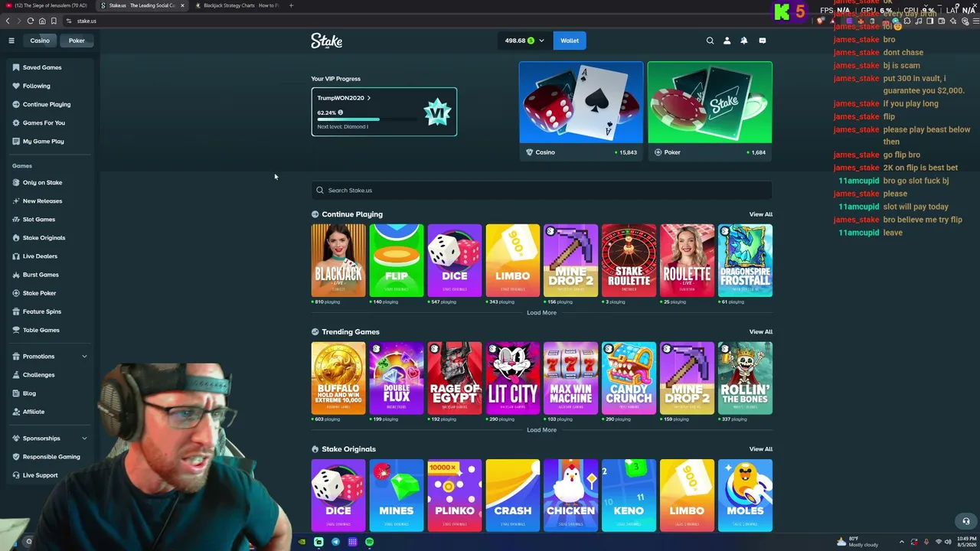Image resolution: width=980 pixels, height=551 pixels.
Task: Switch to the Casino tab
Action: click(40, 41)
